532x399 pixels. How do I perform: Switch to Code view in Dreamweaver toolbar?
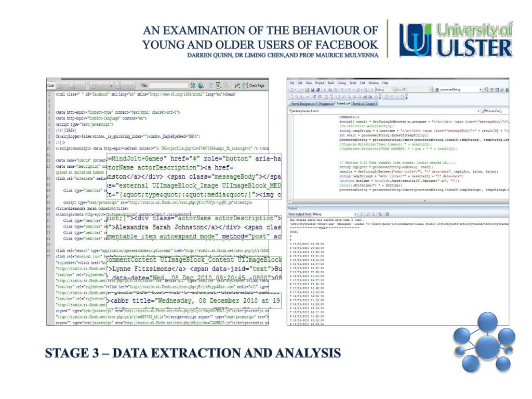pos(51,86)
